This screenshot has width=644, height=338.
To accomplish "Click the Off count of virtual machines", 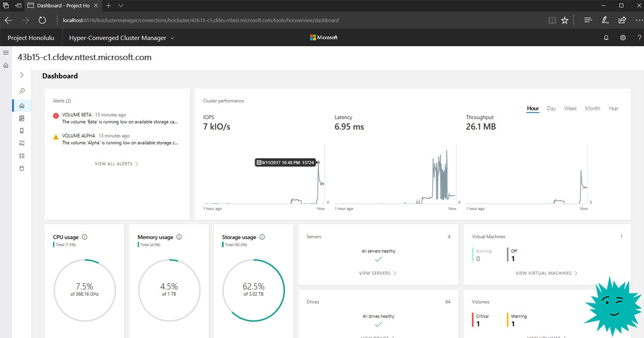I will (x=513, y=259).
